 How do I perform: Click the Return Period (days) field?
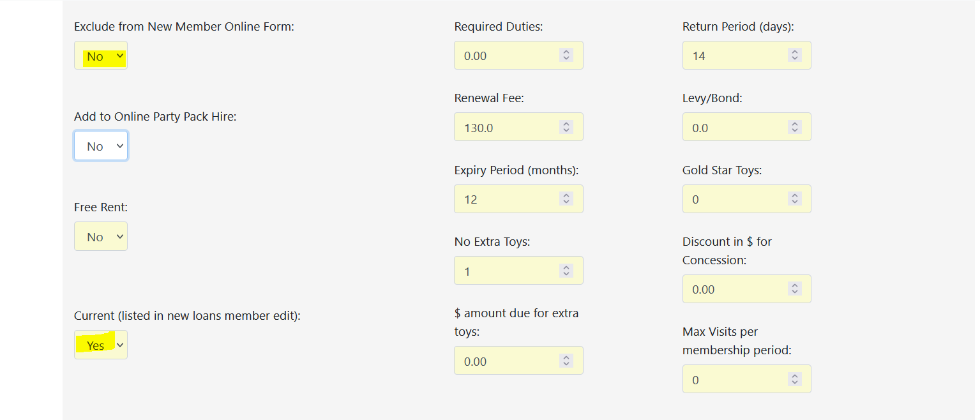tap(735, 56)
